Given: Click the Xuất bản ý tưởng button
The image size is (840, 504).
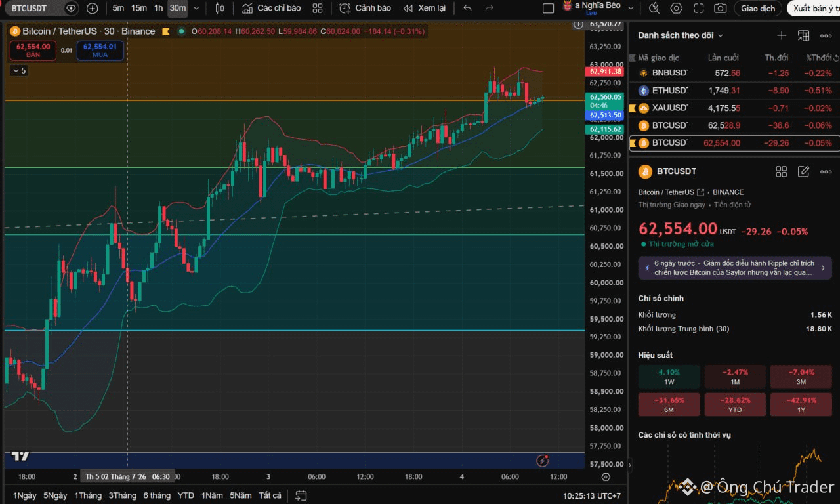Looking at the screenshot, I should pos(813,8).
